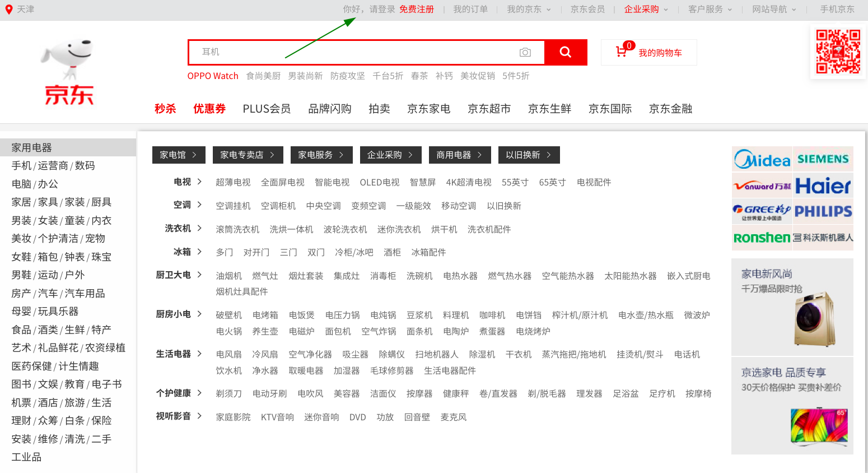Click the OPPO Watch hot search link
868x473 pixels.
pos(213,76)
